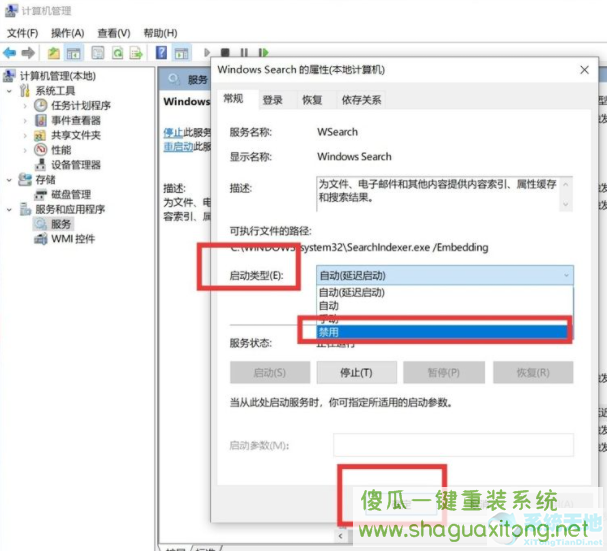Click the 磁盘管理 icon
The width and height of the screenshot is (607, 551).
(x=41, y=194)
